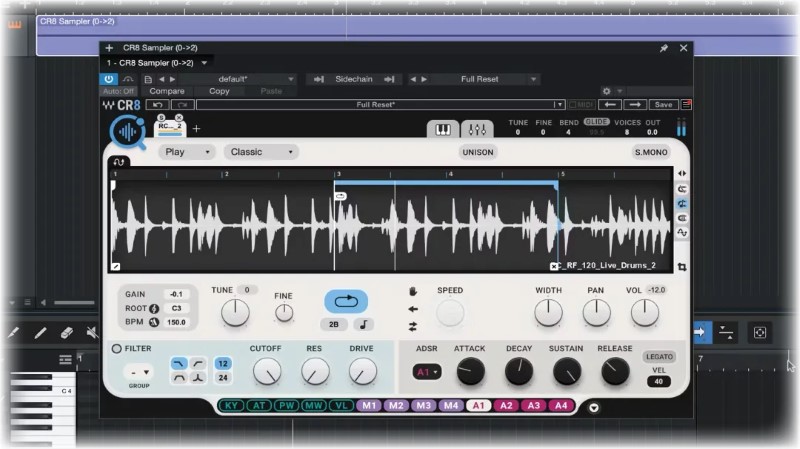Click the Save preset button

pos(663,105)
